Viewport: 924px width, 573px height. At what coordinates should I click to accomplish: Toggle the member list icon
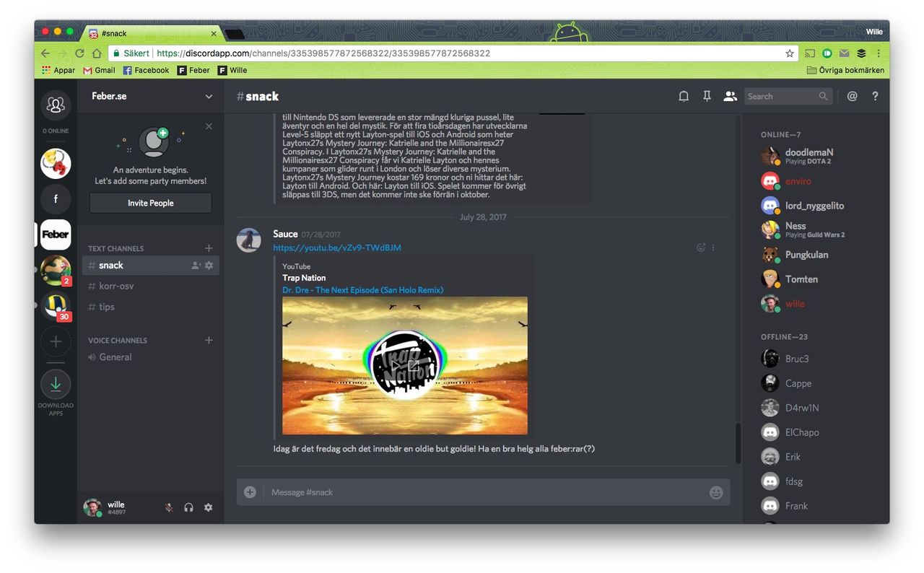tap(730, 96)
